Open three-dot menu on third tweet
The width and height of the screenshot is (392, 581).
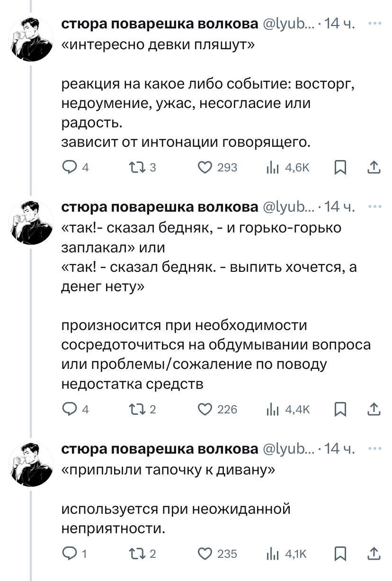(374, 448)
